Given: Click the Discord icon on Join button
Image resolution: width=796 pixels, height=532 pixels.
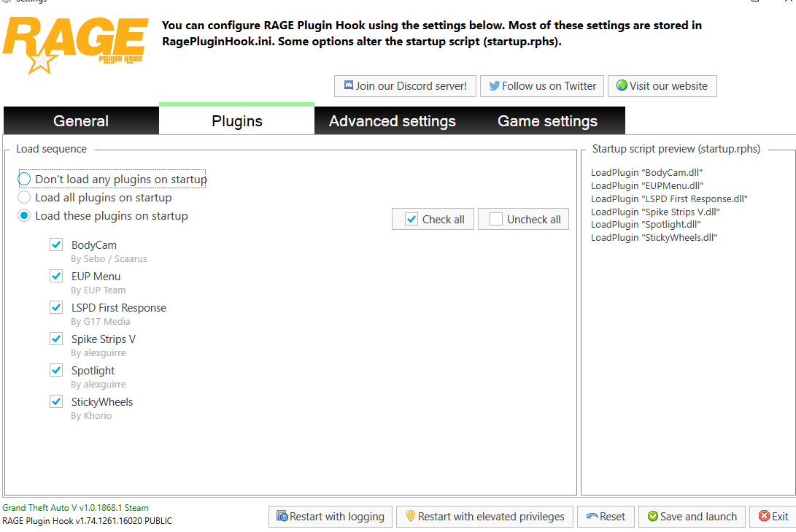Looking at the screenshot, I should 349,85.
